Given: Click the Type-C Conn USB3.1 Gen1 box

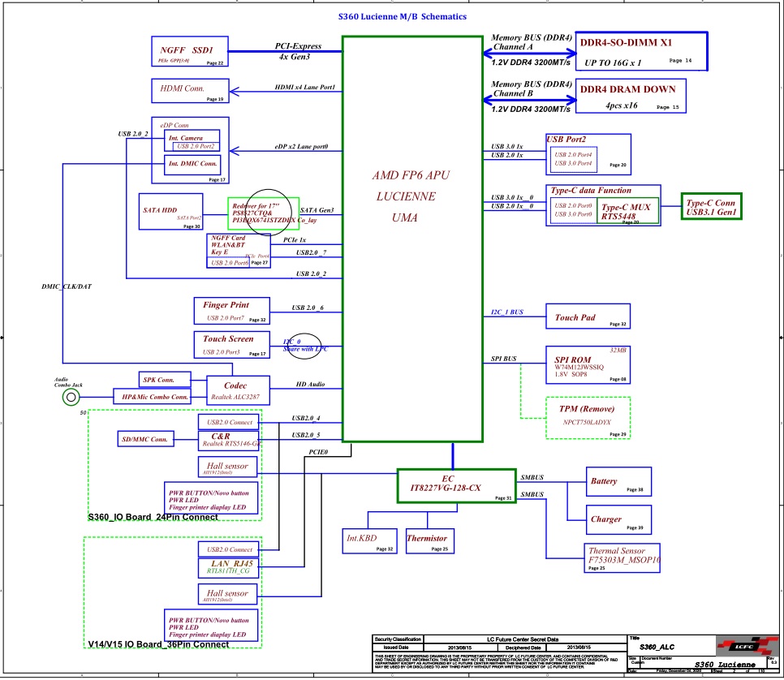Looking at the screenshot, I should coord(713,207).
